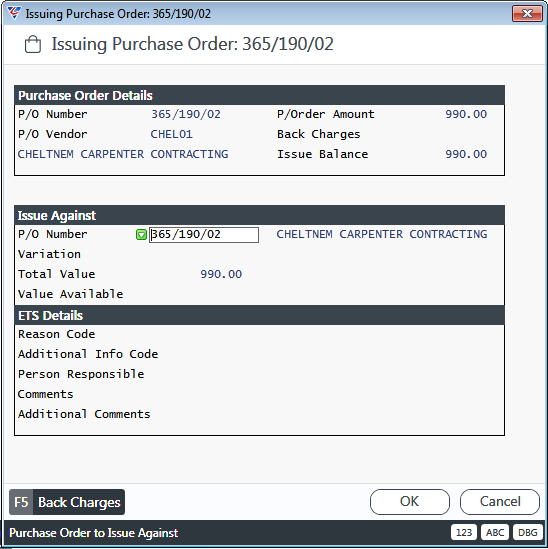Select the Person Responsible field row
Screen dimensions: 548x549
259,374
